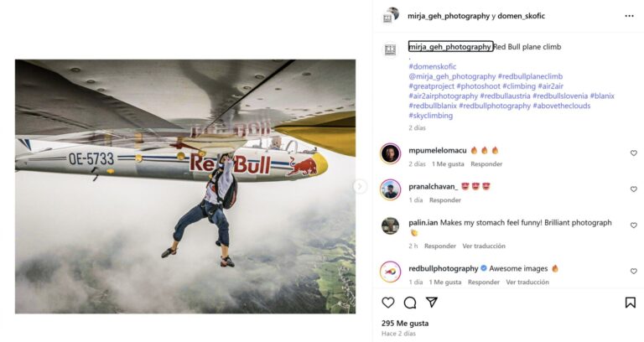Open the comment bubble icon

pyautogui.click(x=410, y=303)
